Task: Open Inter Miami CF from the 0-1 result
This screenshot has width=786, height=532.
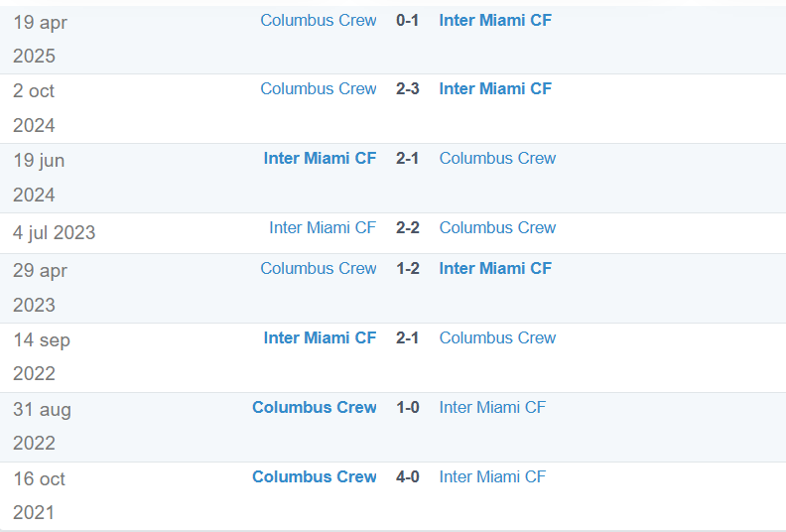Action: [495, 20]
